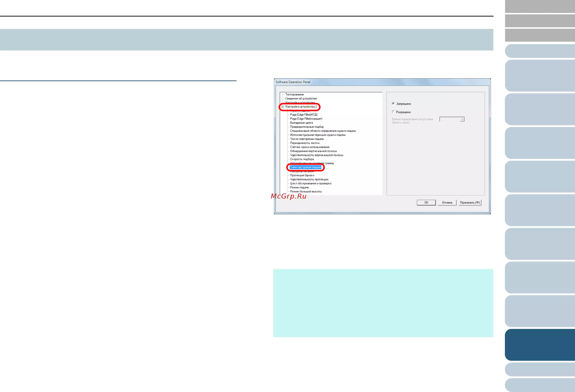Image resolution: width=575 pixels, height=392 pixels.
Task: Open the paper absence time dropdown
Action: point(462,119)
